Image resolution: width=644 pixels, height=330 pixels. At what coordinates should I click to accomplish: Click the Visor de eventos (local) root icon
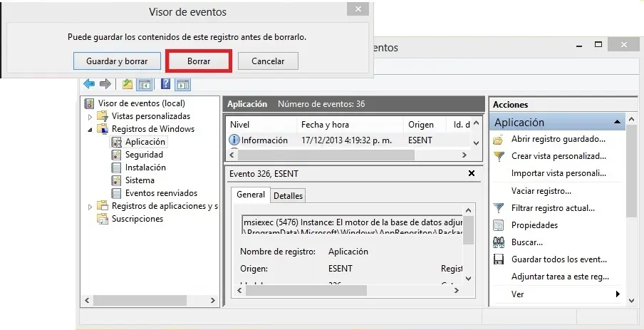pyautogui.click(x=89, y=103)
